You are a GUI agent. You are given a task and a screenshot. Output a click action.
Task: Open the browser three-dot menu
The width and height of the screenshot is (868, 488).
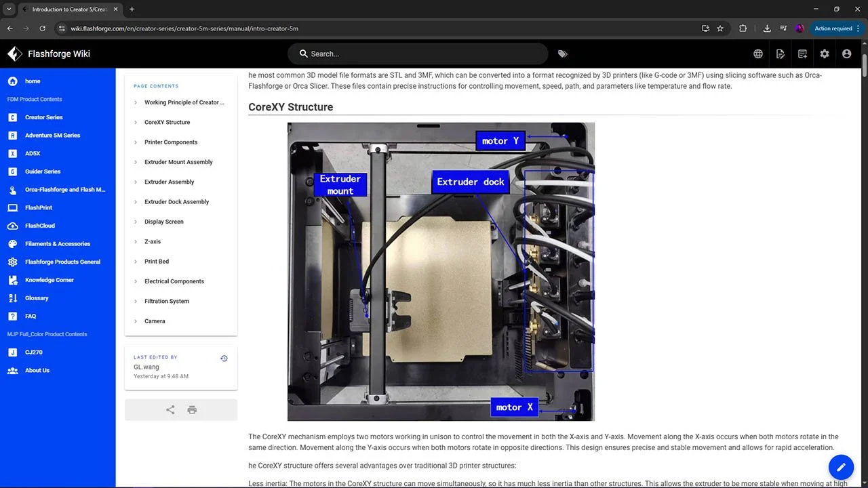click(860, 28)
